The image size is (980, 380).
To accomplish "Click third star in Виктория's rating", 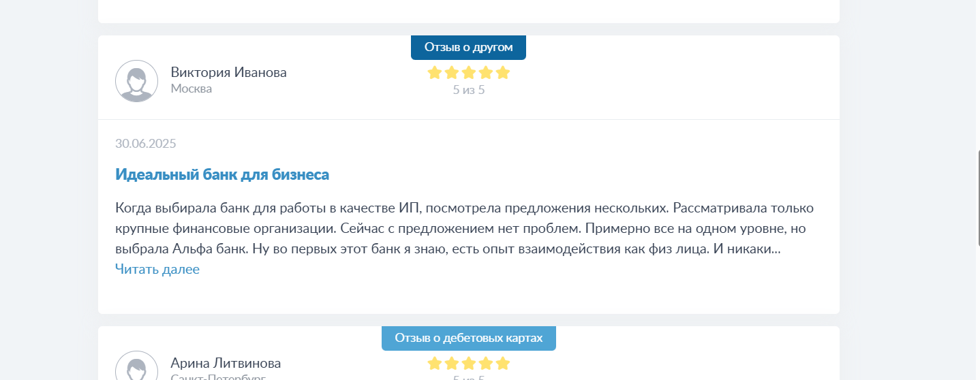I will [469, 73].
